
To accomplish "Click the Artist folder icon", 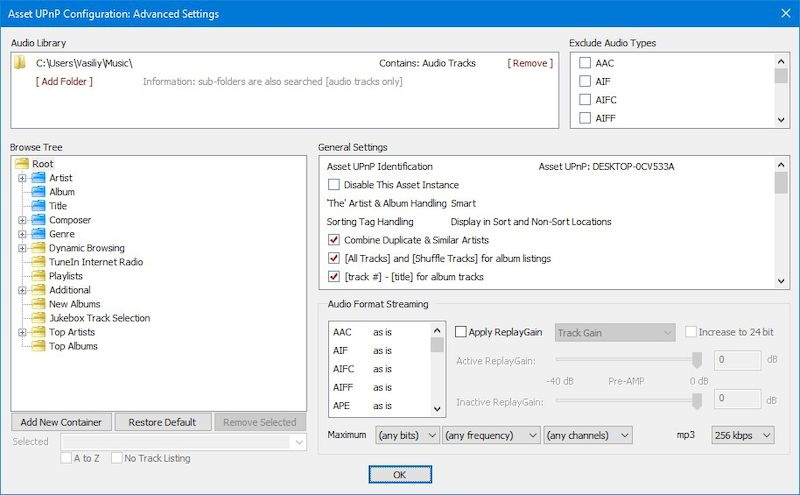I will [x=39, y=178].
